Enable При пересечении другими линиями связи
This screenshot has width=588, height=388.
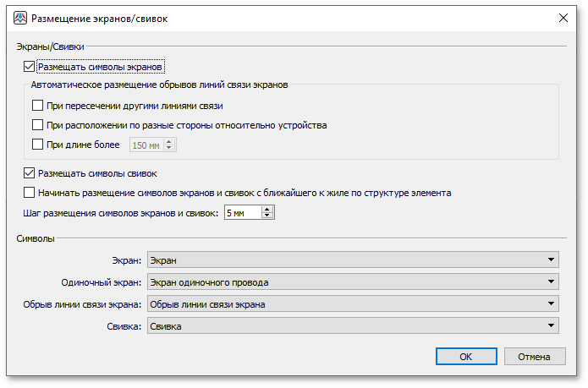36,106
